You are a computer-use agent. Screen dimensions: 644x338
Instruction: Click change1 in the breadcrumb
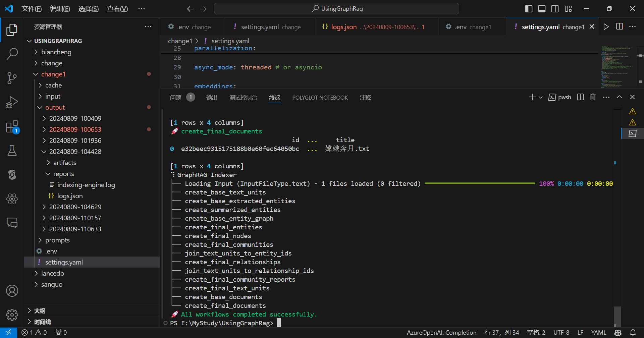tap(180, 41)
